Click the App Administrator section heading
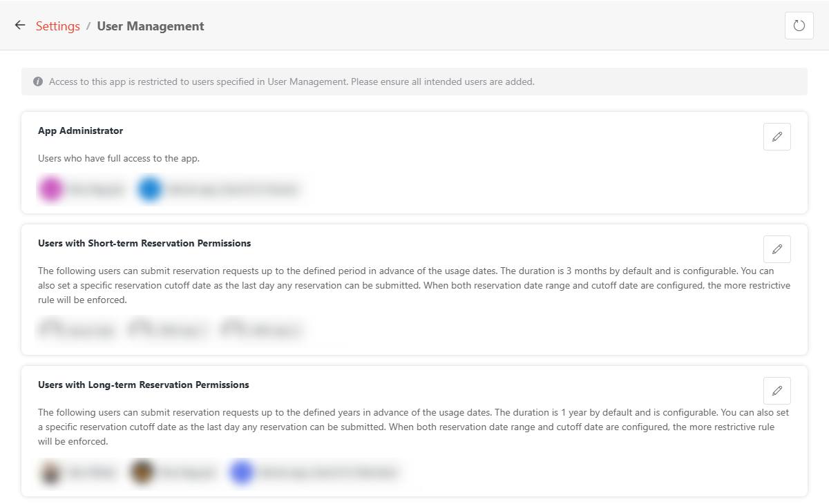Screen dimensions: 829x504 coord(80,130)
